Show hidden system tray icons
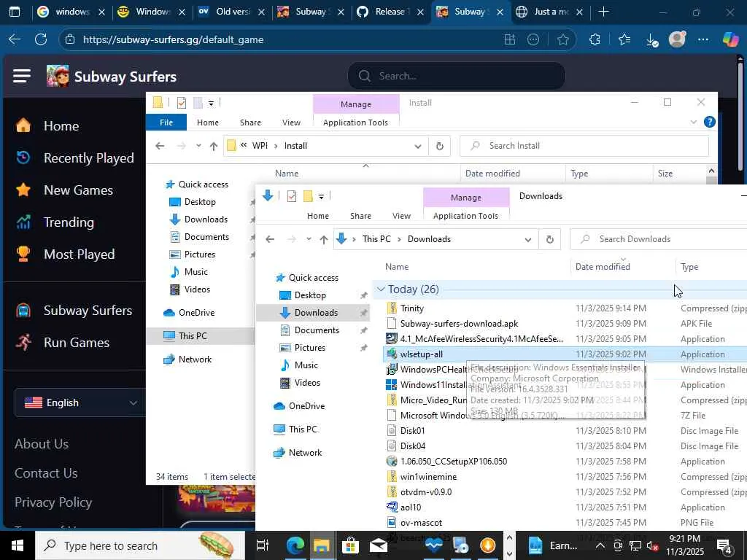 coord(600,546)
